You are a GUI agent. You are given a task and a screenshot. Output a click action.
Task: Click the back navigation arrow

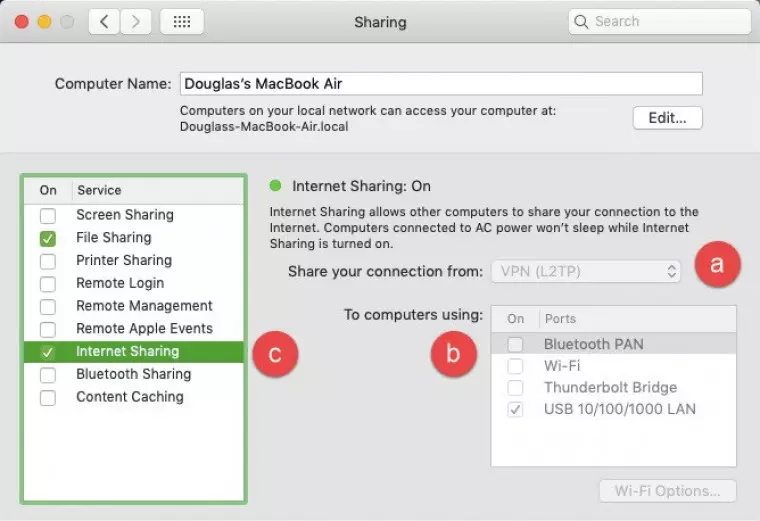point(105,21)
